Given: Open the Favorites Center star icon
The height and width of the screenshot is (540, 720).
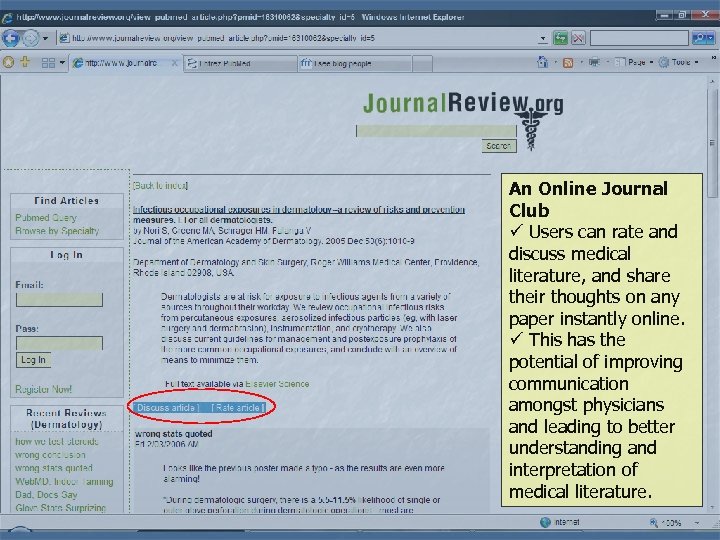Looking at the screenshot, I should click(x=8, y=62).
